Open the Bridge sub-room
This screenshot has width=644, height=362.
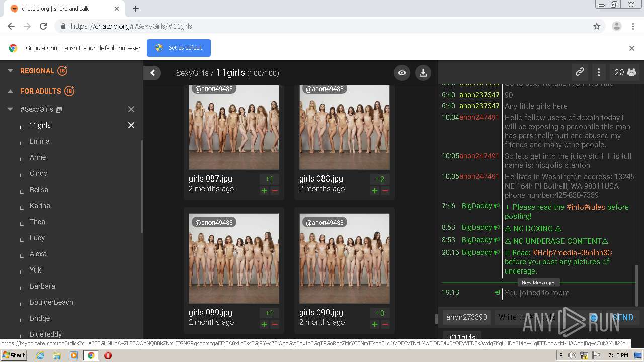(40, 318)
